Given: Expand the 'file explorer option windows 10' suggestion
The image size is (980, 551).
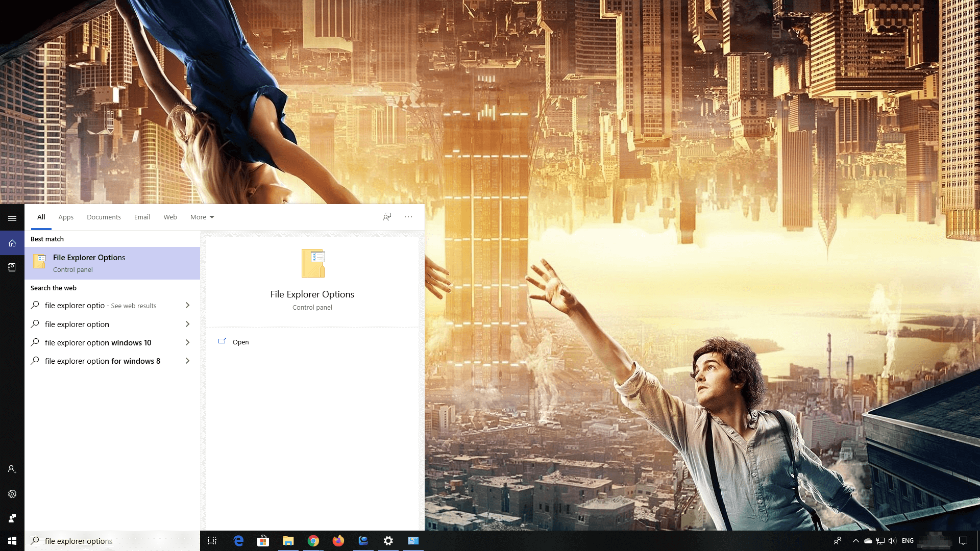Looking at the screenshot, I should [188, 342].
